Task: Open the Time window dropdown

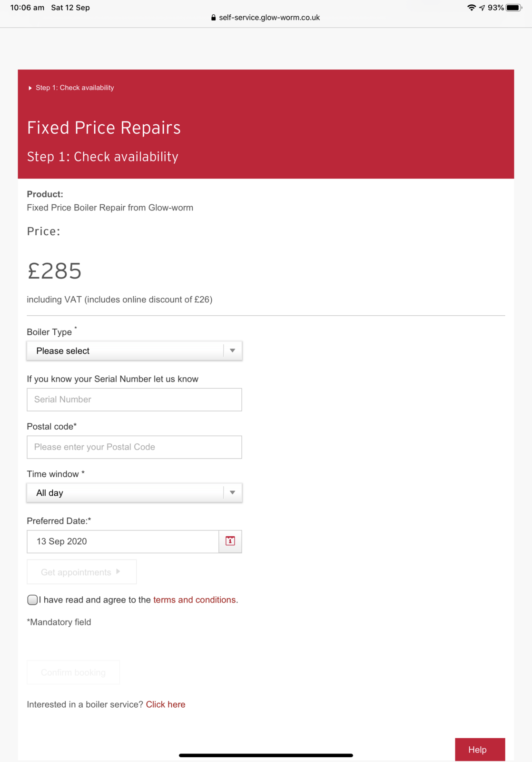Action: (134, 493)
